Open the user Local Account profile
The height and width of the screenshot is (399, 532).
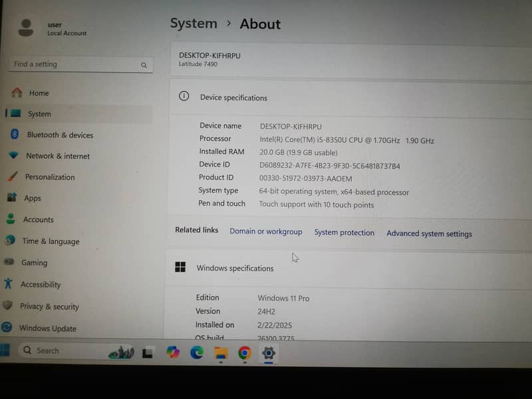click(x=53, y=29)
